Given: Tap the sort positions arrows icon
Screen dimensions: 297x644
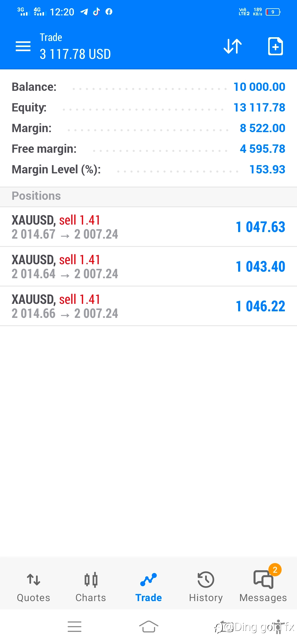Looking at the screenshot, I should (x=233, y=46).
